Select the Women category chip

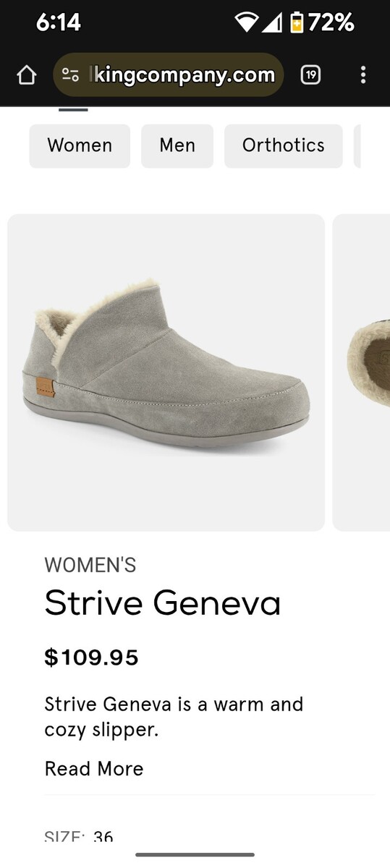(80, 145)
